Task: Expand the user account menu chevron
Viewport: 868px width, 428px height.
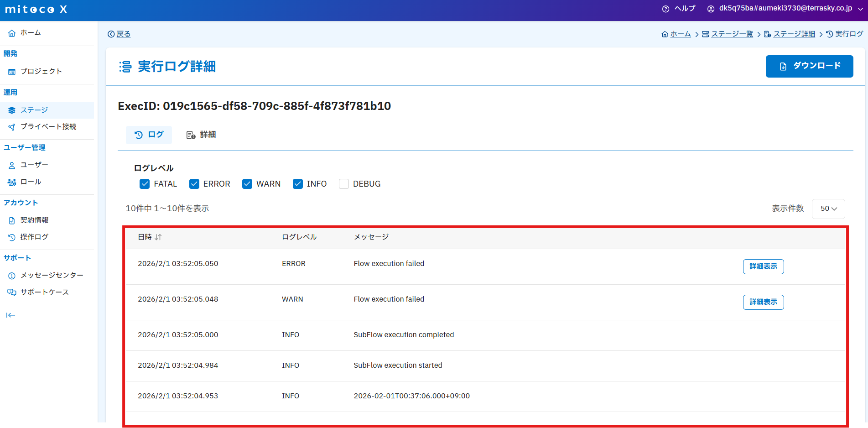Action: pyautogui.click(x=861, y=9)
